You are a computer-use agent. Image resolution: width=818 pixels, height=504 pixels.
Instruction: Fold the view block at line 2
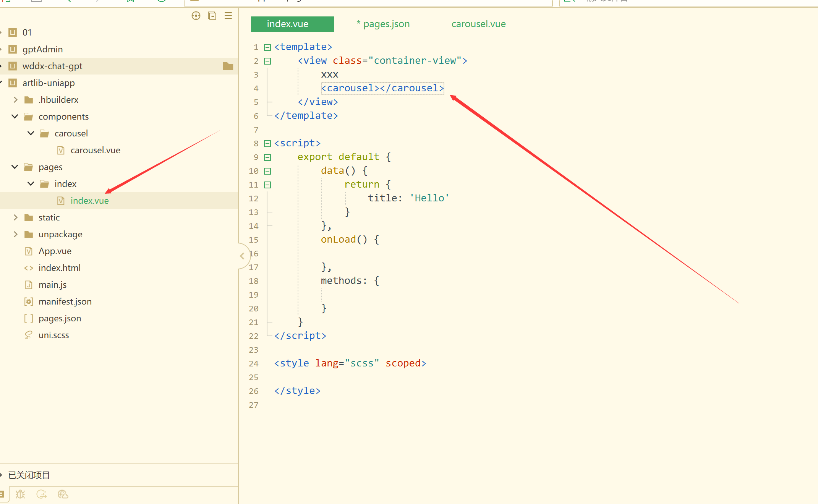267,61
